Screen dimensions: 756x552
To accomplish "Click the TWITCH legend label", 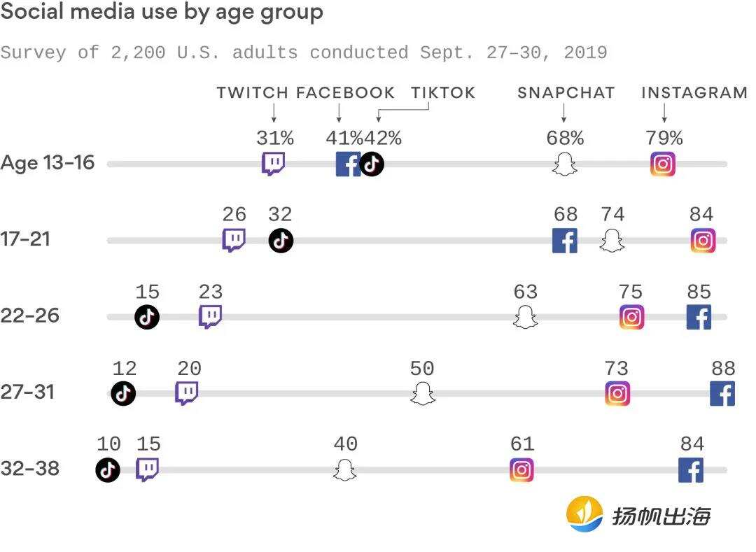I will 252,93.
